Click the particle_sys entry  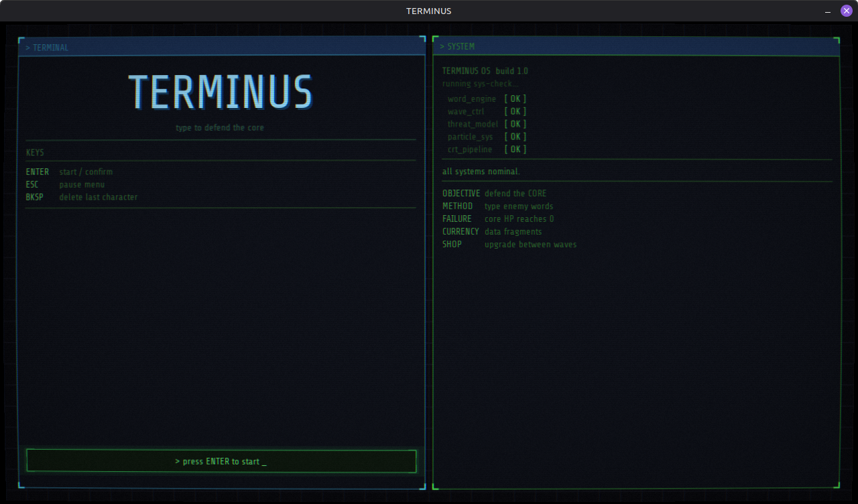(470, 137)
